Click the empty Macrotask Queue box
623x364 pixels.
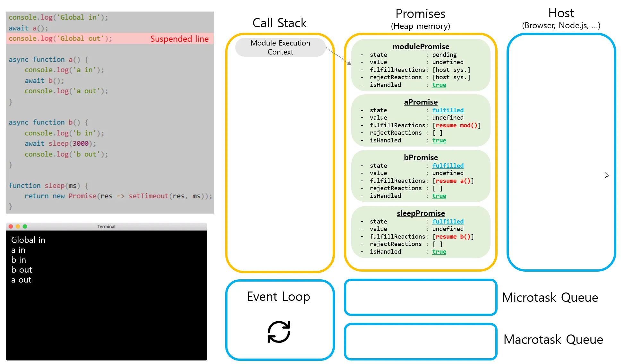click(420, 341)
